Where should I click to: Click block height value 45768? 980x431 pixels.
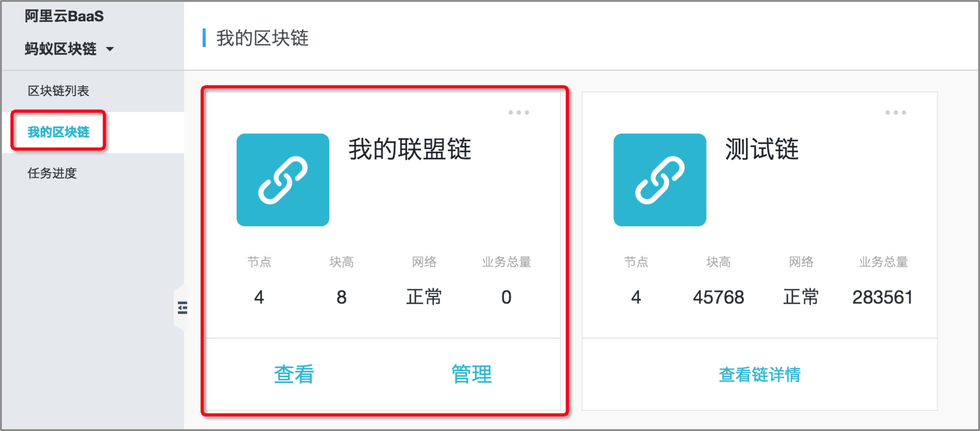point(718,297)
